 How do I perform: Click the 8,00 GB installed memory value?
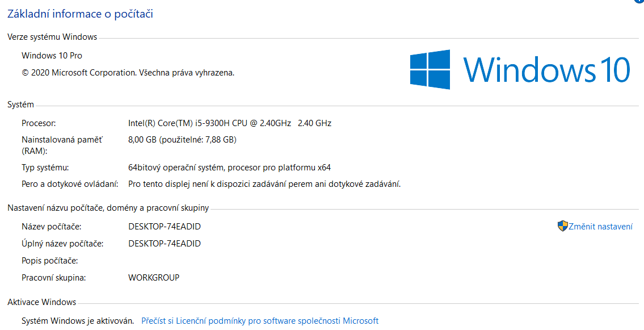182,140
